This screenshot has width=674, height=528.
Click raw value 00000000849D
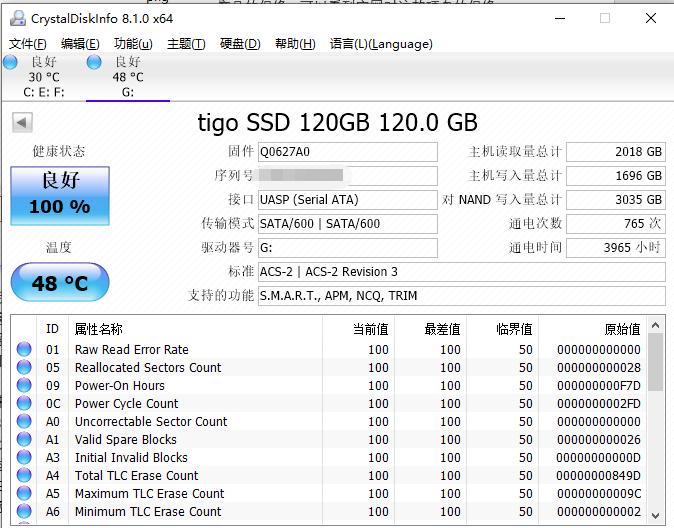pyautogui.click(x=599, y=476)
